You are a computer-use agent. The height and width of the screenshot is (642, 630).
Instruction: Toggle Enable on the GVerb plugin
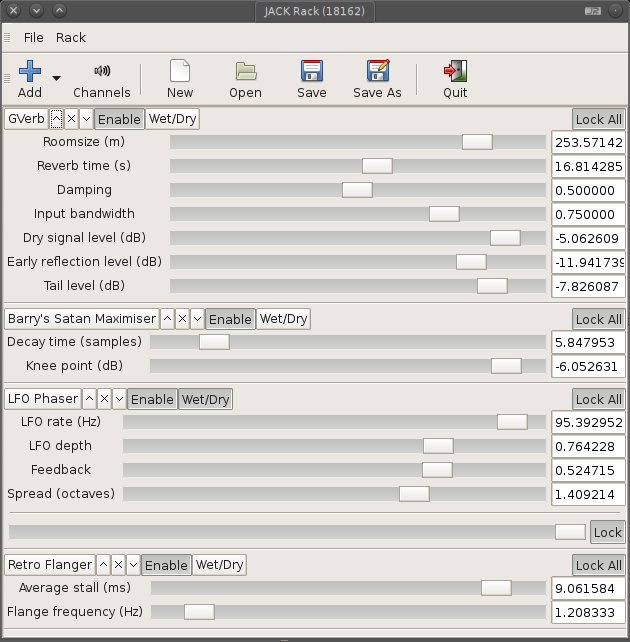click(x=119, y=119)
